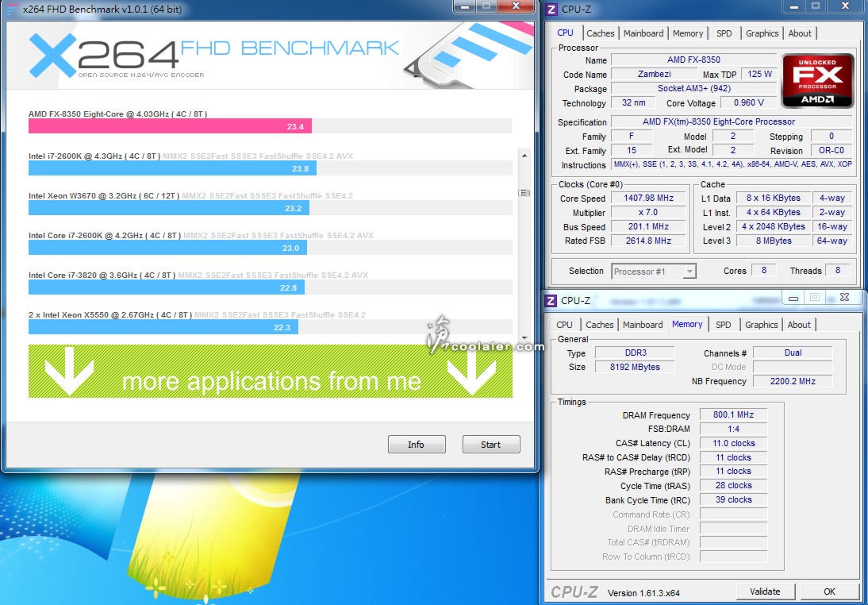This screenshot has width=868, height=605.
Task: Open the Caches tab in upper CPU-Z window
Action: 600,33
